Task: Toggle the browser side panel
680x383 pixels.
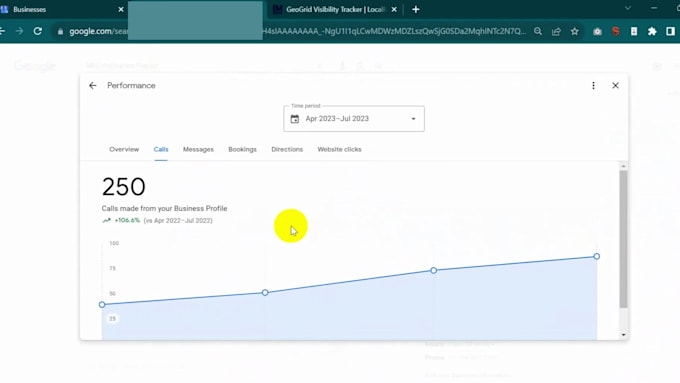Action: click(x=670, y=31)
